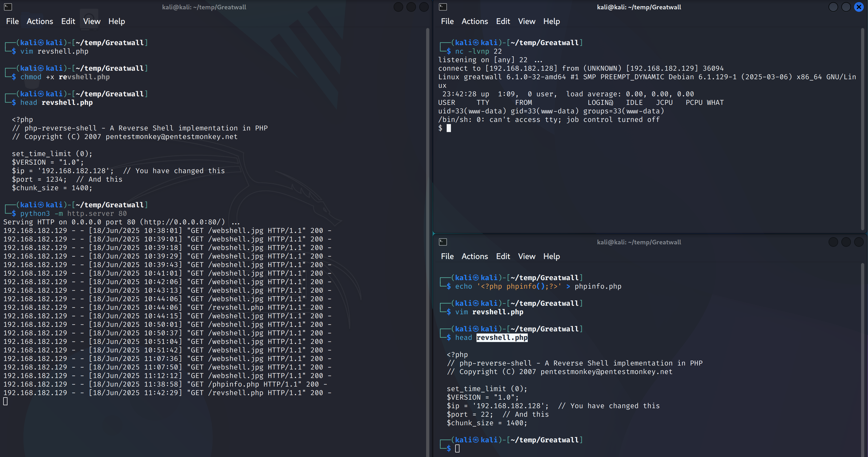Viewport: 868px width, 457px height.
Task: Click the '$port = 1234;' line
Action: 67,179
